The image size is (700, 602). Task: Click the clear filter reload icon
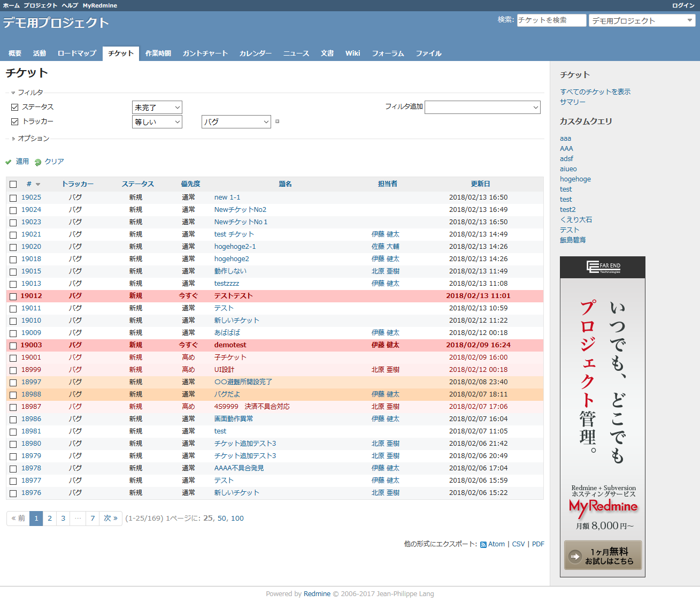tap(38, 162)
